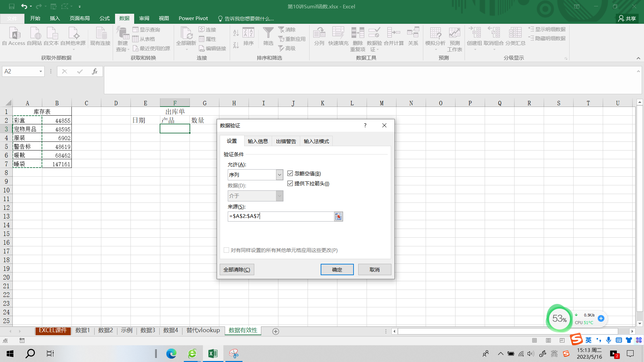The width and height of the screenshot is (644, 362).
Task: Switch to sheet tab EXCEL课件
Action: click(53, 330)
